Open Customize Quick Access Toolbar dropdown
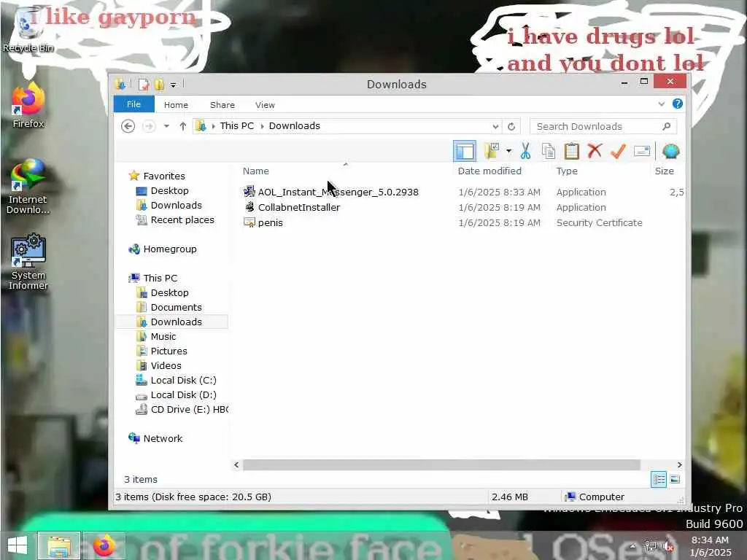This screenshot has width=747, height=560. pos(174,85)
